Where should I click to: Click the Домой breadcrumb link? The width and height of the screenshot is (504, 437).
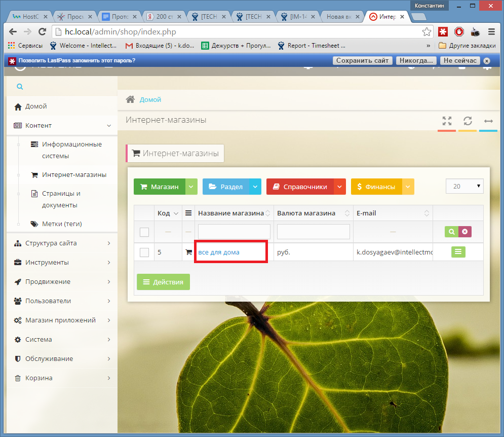(150, 100)
